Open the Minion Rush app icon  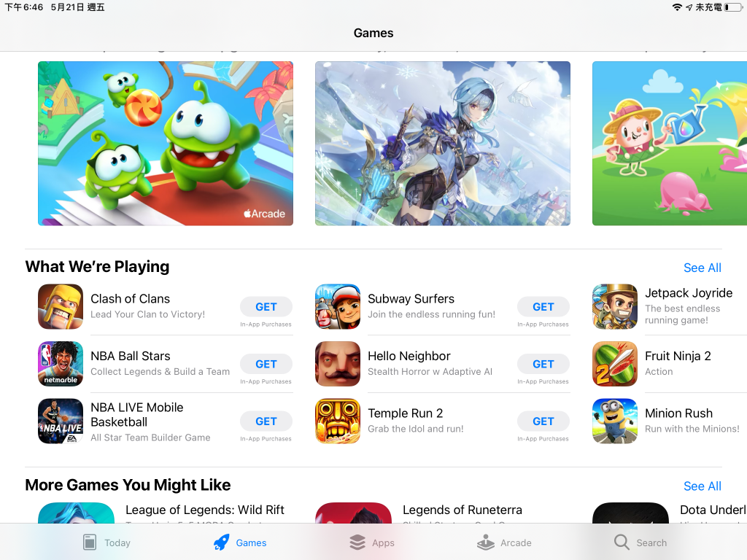coord(615,421)
